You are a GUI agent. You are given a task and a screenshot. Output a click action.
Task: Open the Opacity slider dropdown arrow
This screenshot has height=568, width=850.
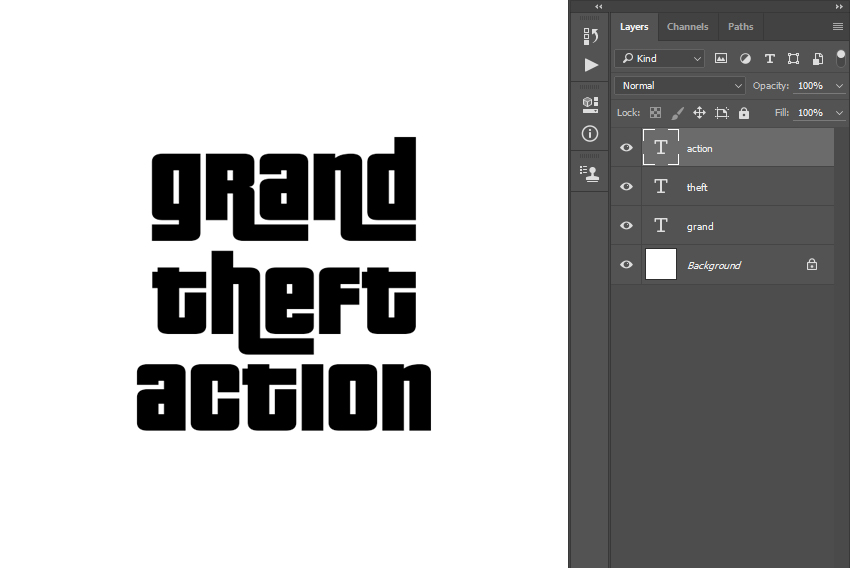839,86
